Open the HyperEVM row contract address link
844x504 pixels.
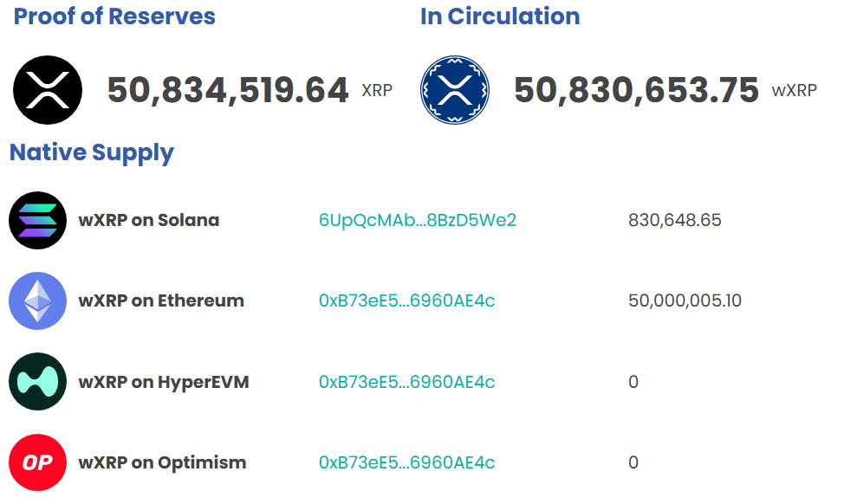click(407, 382)
